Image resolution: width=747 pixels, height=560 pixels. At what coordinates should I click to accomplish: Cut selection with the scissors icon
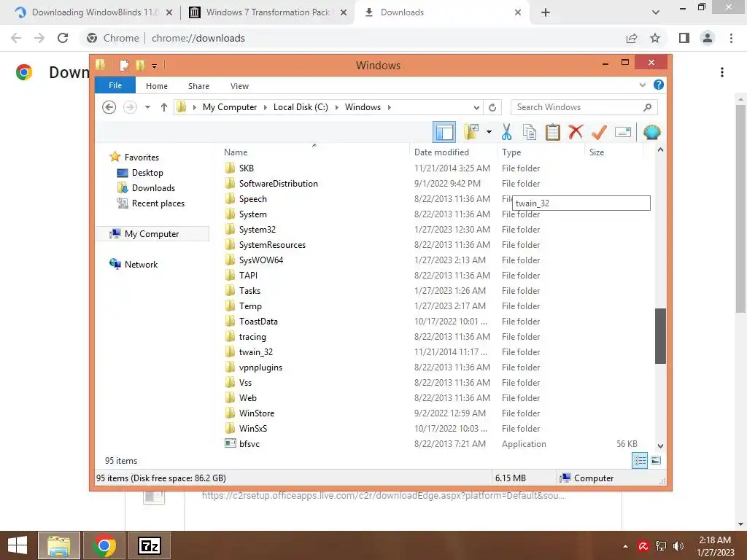click(x=506, y=132)
